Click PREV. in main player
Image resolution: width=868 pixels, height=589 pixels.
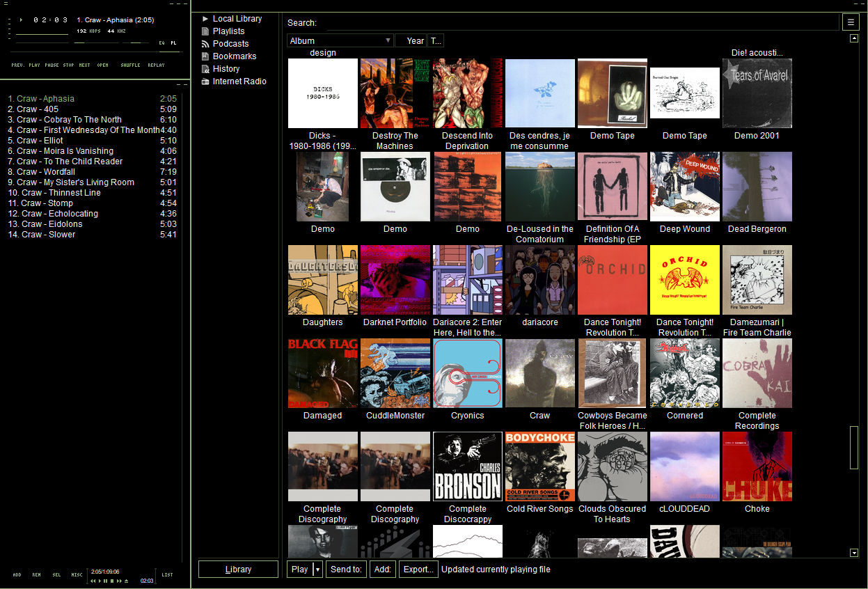(17, 65)
